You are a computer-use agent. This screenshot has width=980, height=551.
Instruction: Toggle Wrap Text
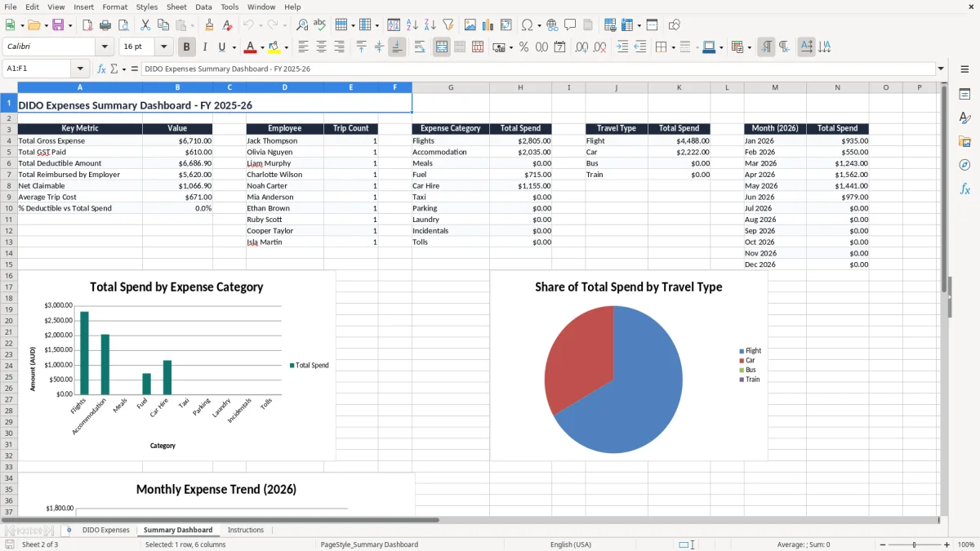420,47
